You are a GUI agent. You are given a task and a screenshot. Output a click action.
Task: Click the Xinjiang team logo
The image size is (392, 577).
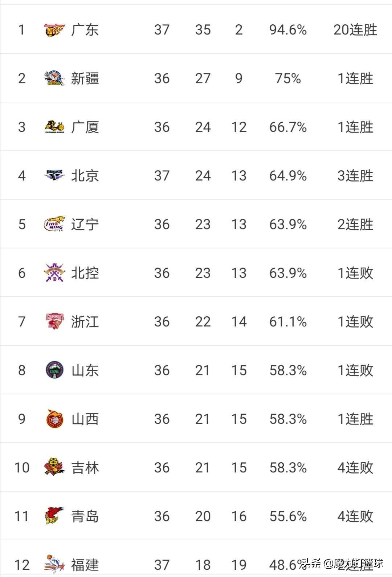coord(54,78)
